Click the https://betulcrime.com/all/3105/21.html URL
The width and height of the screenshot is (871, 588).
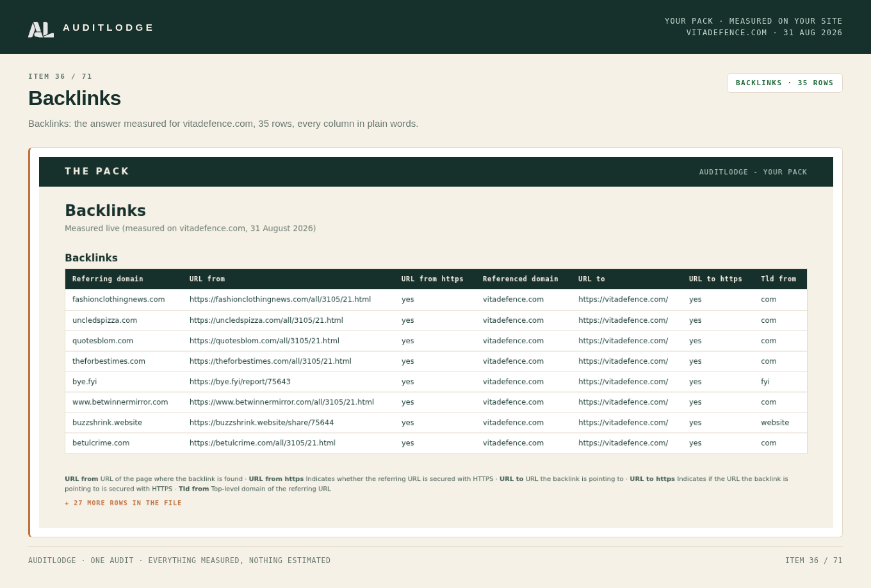coord(263,443)
